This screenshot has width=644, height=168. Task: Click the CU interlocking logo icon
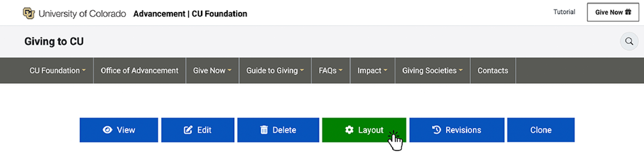pyautogui.click(x=29, y=14)
